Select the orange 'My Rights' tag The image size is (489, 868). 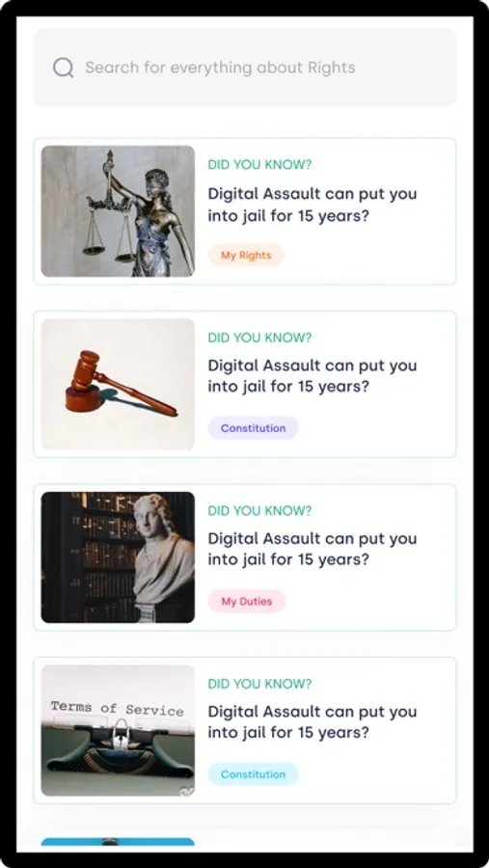pyautogui.click(x=246, y=256)
